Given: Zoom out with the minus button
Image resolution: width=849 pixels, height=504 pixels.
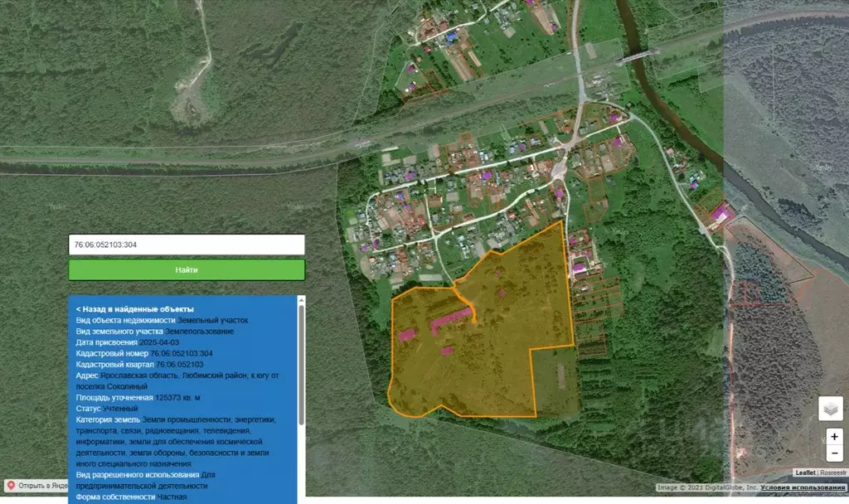Looking at the screenshot, I should (x=834, y=453).
